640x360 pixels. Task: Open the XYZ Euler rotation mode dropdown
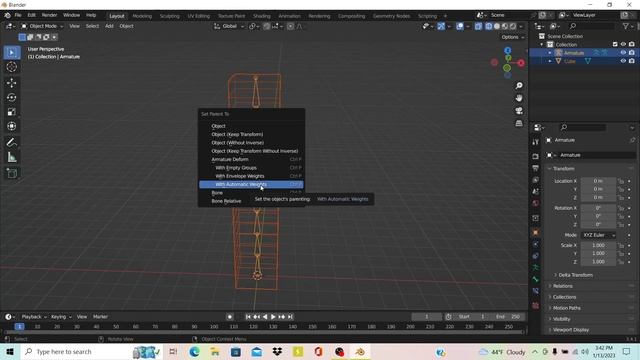(x=598, y=235)
